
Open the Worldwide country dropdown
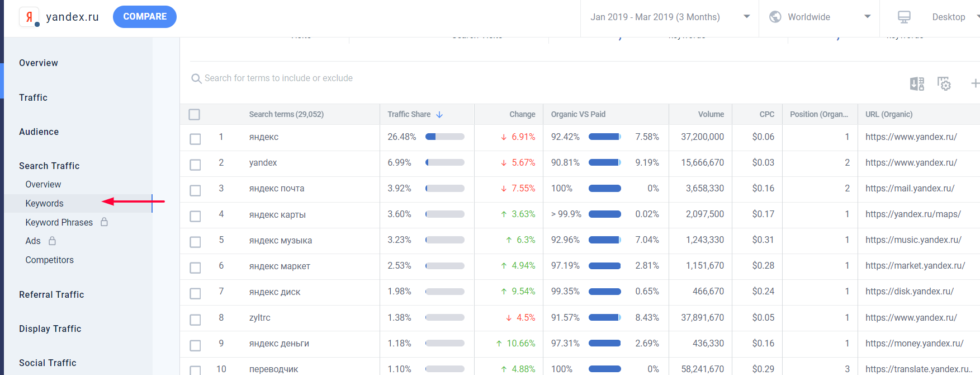click(x=820, y=17)
